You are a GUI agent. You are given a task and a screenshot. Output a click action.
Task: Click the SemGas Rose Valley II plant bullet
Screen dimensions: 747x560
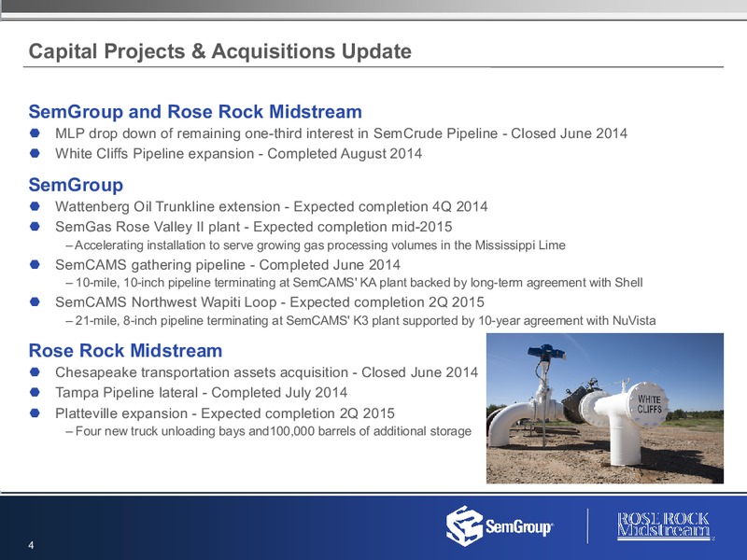[253, 227]
